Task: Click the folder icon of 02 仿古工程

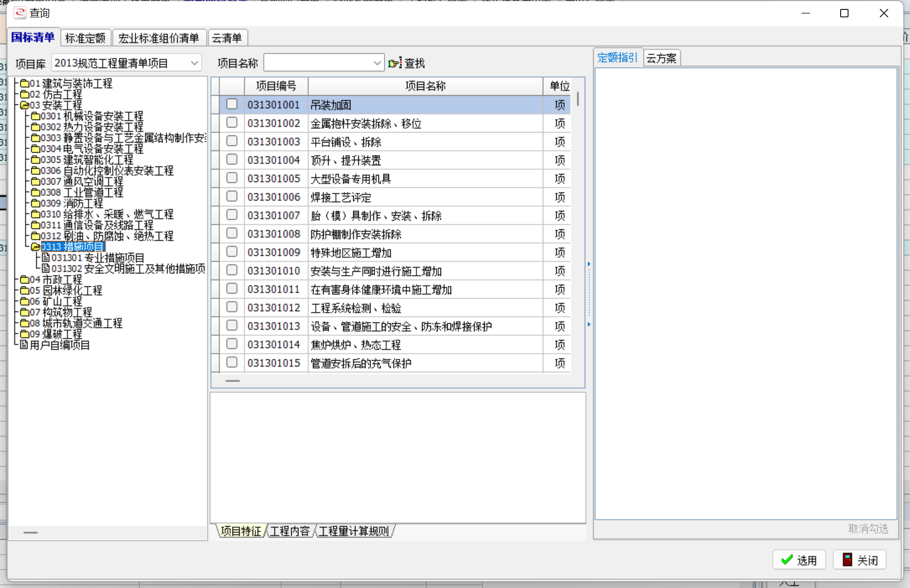Action: pos(25,94)
